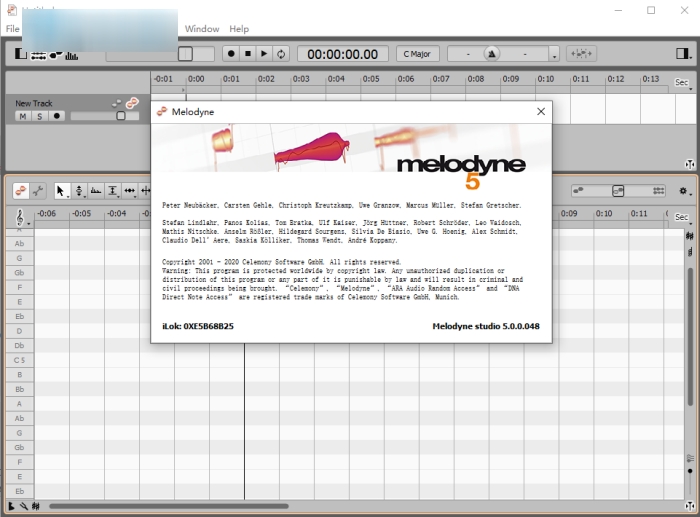Close the Melodyne about dialog
Viewport: 700px width, 517px height.
click(x=541, y=112)
